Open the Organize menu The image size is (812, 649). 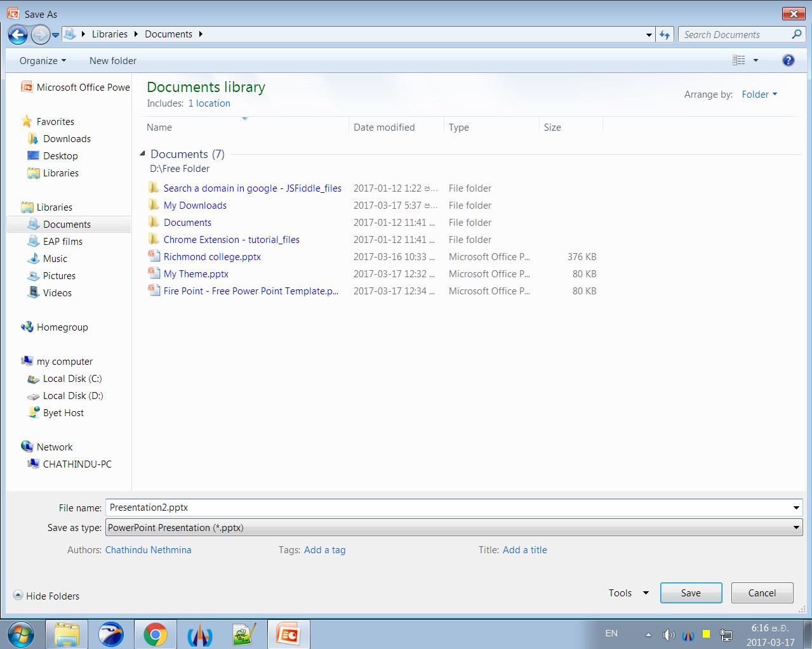(x=43, y=61)
